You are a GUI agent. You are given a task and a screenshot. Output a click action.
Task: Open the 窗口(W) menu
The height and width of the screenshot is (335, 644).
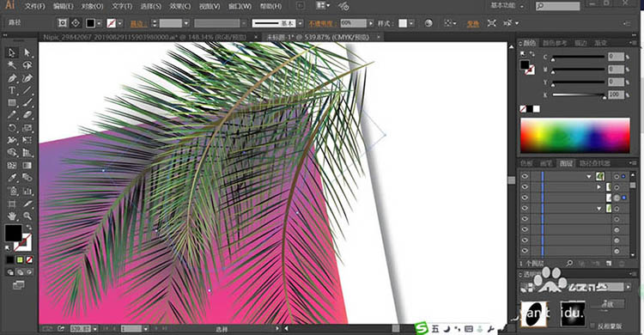point(240,6)
